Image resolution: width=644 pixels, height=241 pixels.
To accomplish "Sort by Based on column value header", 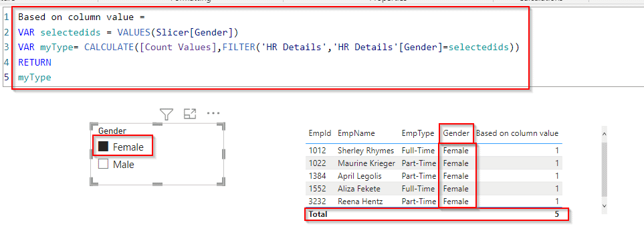I will tap(517, 133).
